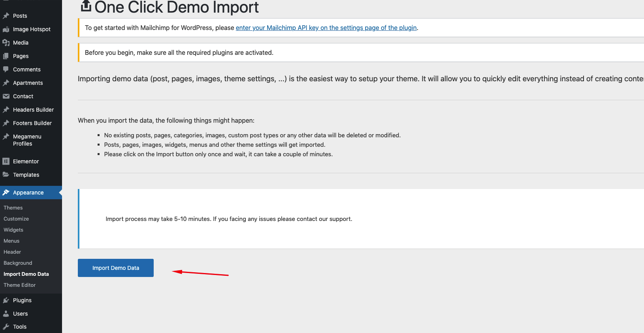Collapse the Appearance menu section
Image resolution: width=644 pixels, height=333 pixels.
28,193
